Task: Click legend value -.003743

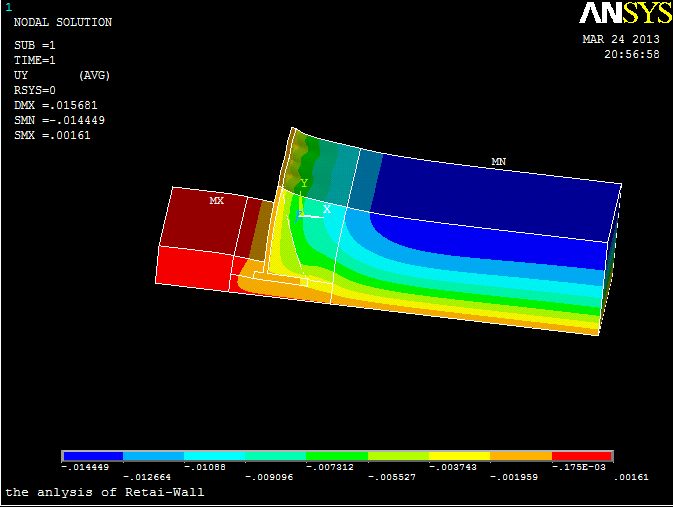Action: click(x=453, y=467)
